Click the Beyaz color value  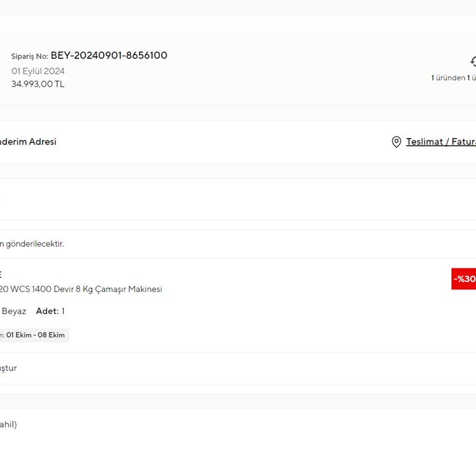tap(14, 311)
